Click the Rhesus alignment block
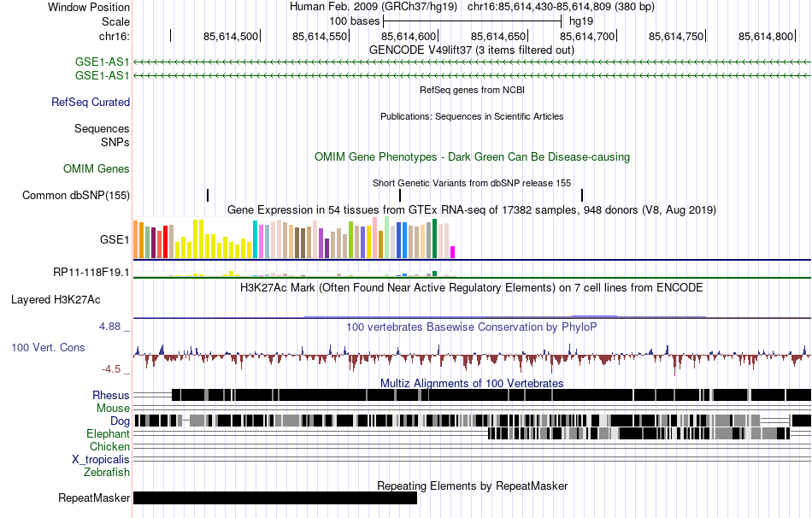 click(491, 395)
